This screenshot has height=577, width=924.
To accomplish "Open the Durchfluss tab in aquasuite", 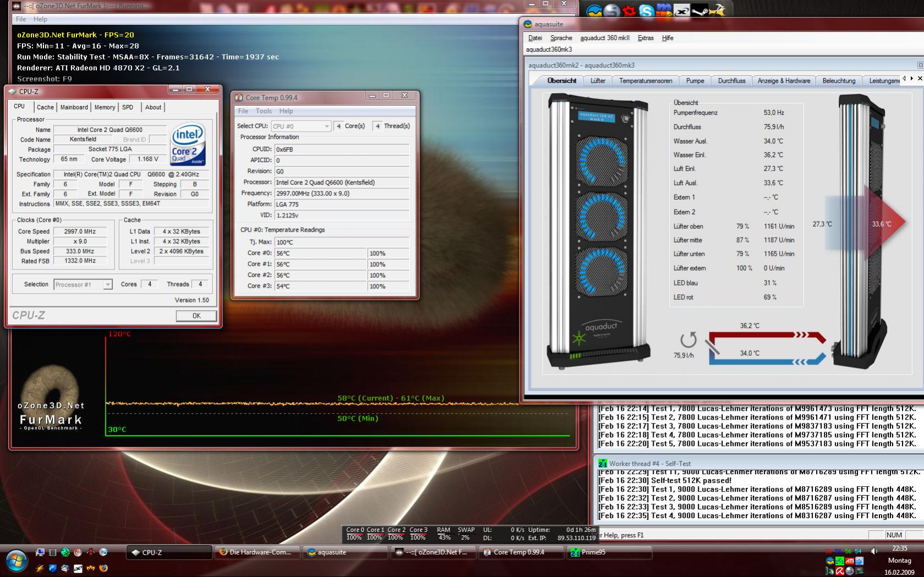I will pyautogui.click(x=731, y=81).
